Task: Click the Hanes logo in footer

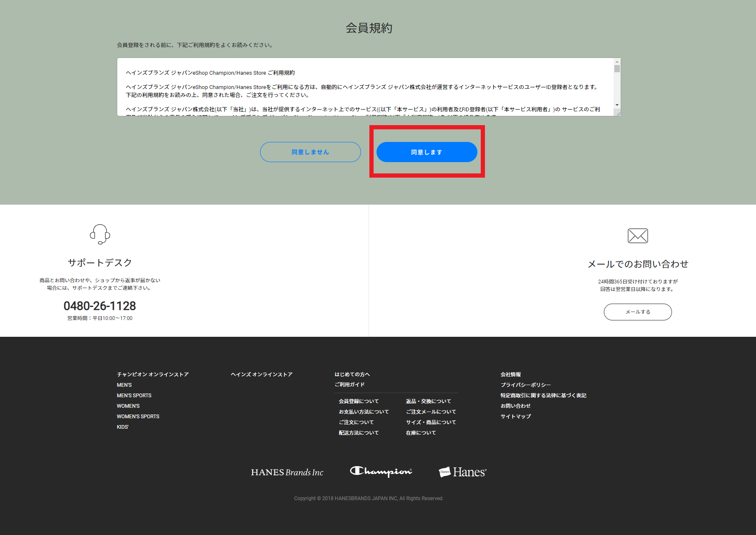Action: (462, 472)
